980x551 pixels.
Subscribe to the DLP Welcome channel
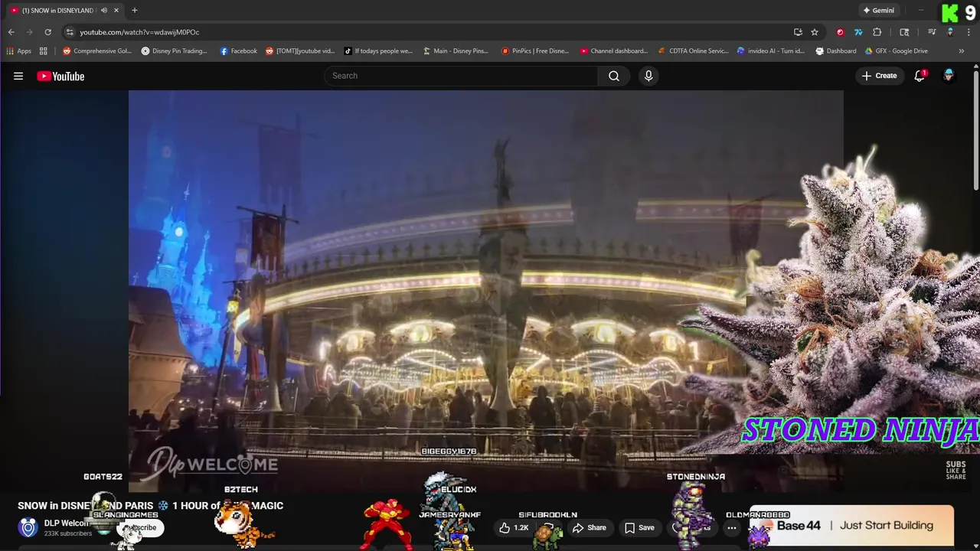pyautogui.click(x=141, y=527)
